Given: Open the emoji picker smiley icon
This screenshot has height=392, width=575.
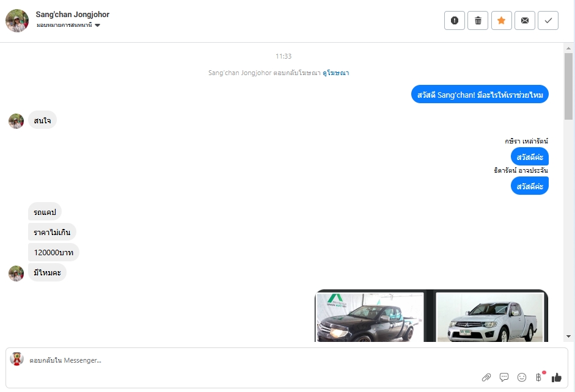Looking at the screenshot, I should click(521, 377).
